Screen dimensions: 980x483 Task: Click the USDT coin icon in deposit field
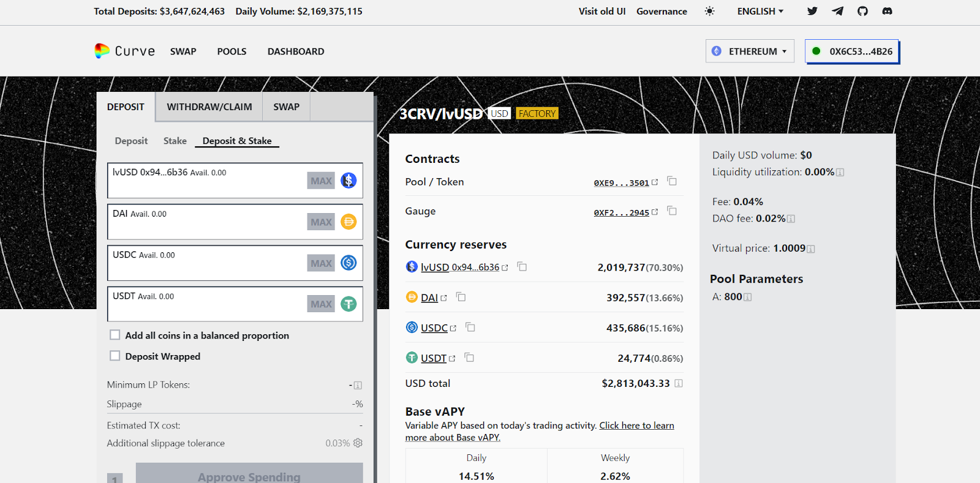(349, 304)
